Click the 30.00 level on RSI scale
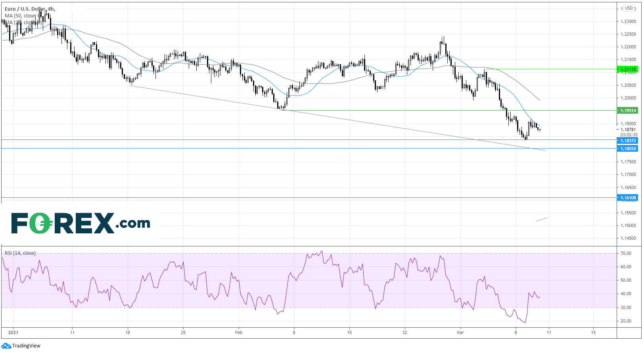The width and height of the screenshot is (644, 353). point(626,307)
